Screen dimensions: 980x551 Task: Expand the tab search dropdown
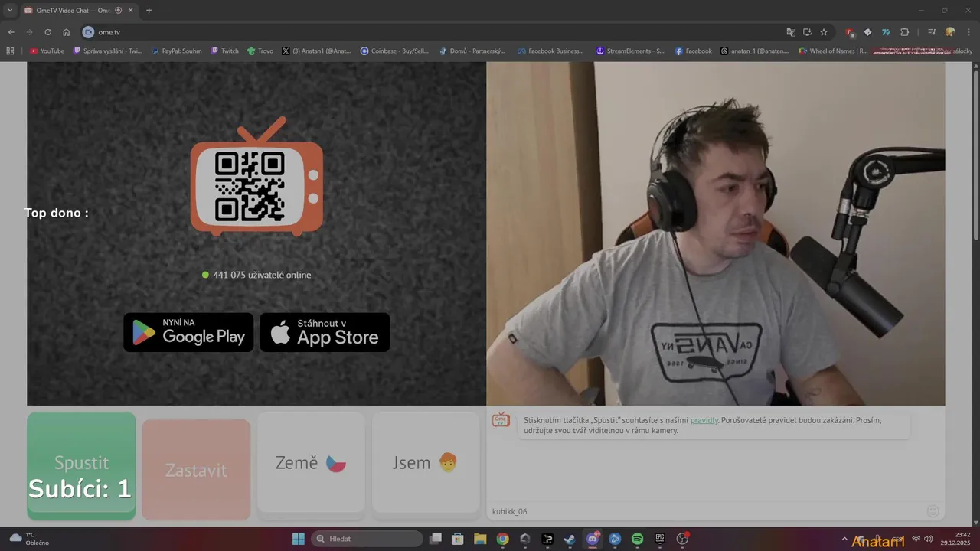[9, 11]
